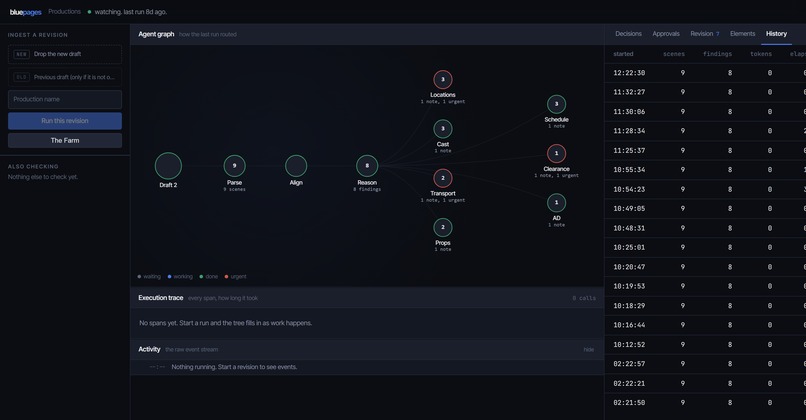806x420 pixels.
Task: Select the Parse node with 9 scenes
Action: (x=234, y=166)
